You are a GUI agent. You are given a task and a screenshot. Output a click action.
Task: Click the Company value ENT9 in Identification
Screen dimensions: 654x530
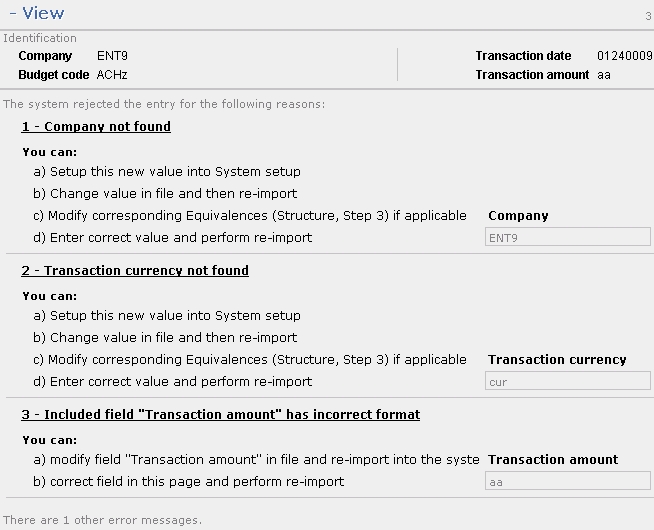(111, 57)
